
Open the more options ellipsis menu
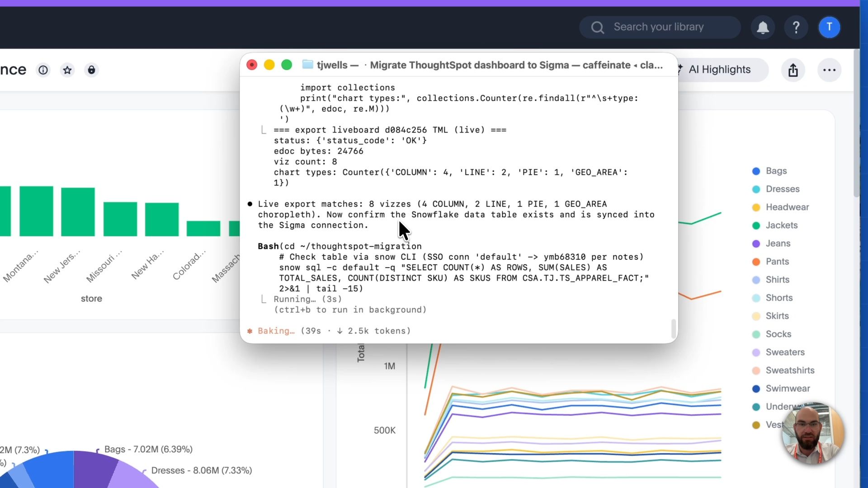pyautogui.click(x=829, y=70)
